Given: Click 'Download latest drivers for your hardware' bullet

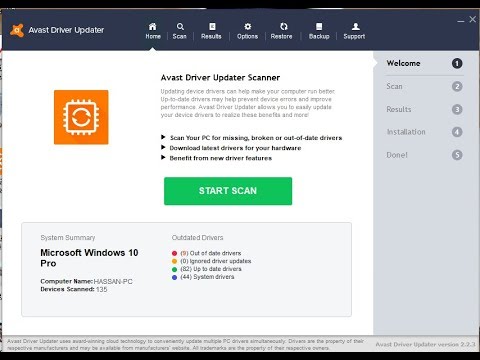Looking at the screenshot, I should click(235, 148).
